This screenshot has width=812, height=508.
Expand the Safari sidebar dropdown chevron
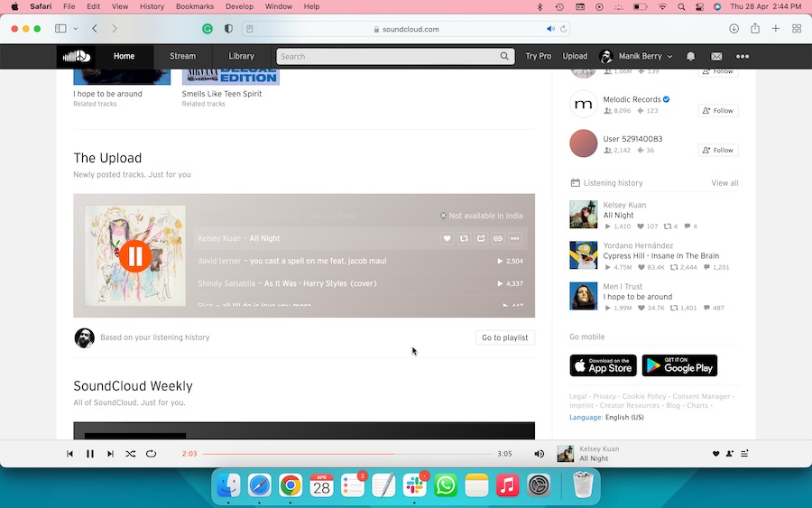pyautogui.click(x=76, y=29)
